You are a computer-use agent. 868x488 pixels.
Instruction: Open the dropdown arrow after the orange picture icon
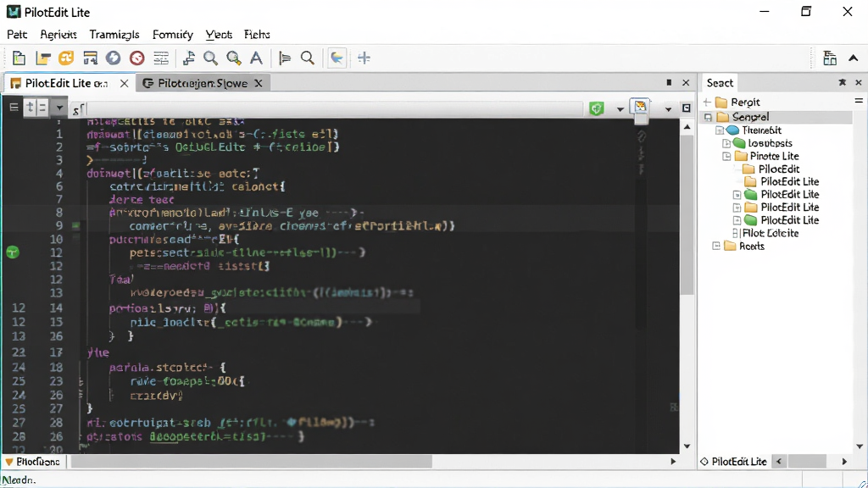(x=668, y=109)
